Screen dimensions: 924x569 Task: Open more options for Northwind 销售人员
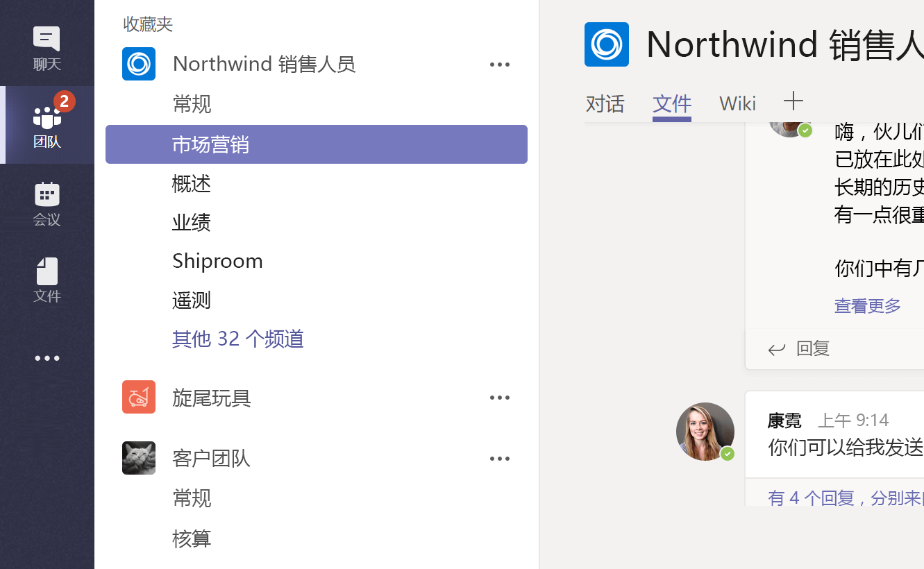(499, 64)
